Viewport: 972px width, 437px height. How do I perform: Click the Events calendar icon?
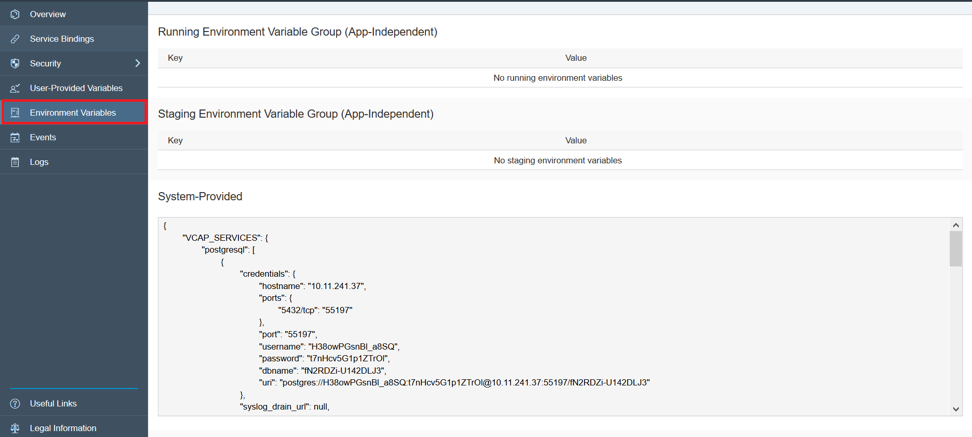[x=15, y=137]
